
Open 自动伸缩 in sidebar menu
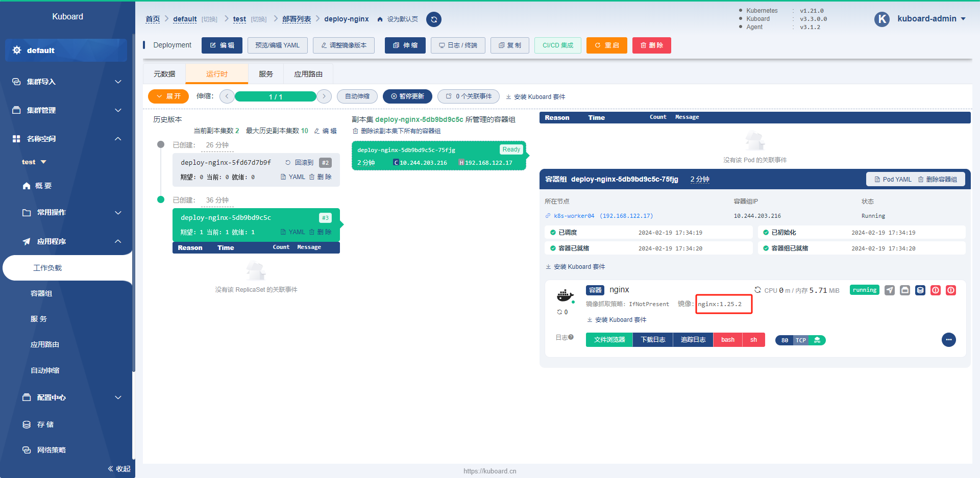(x=45, y=370)
